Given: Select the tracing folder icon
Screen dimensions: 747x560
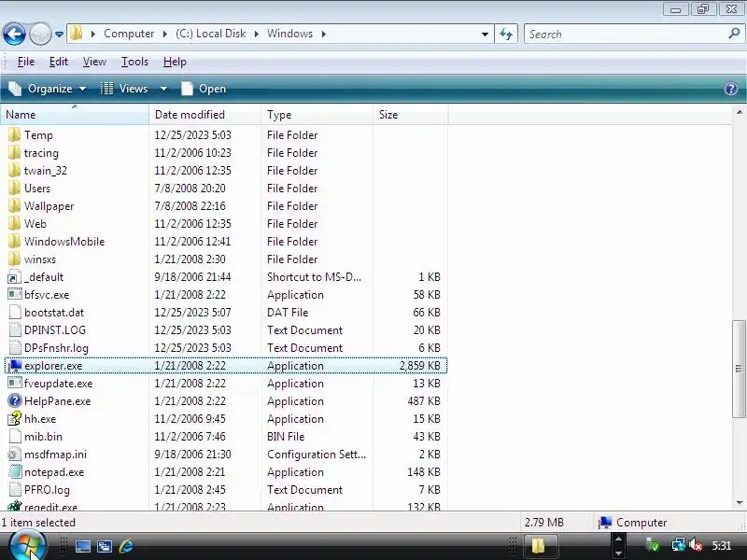Looking at the screenshot, I should coord(15,152).
